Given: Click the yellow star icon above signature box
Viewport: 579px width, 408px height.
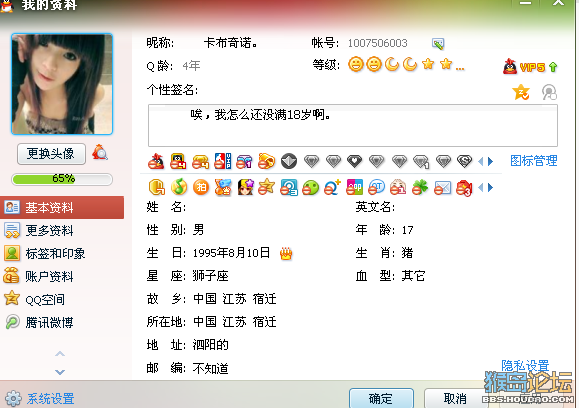Looking at the screenshot, I should (x=521, y=92).
